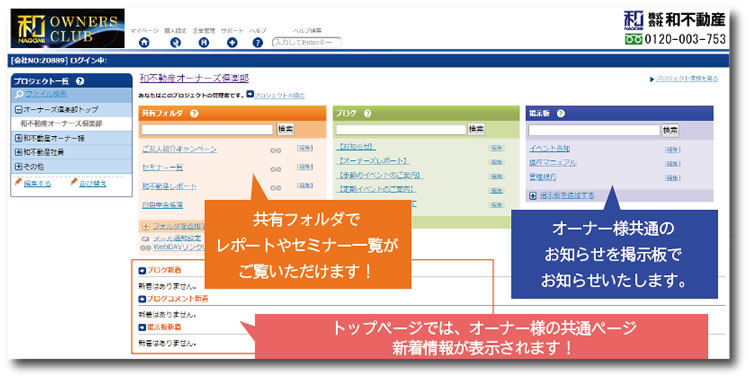750x379 pixels.
Task: Open the イベント告知 board link
Action: (550, 149)
